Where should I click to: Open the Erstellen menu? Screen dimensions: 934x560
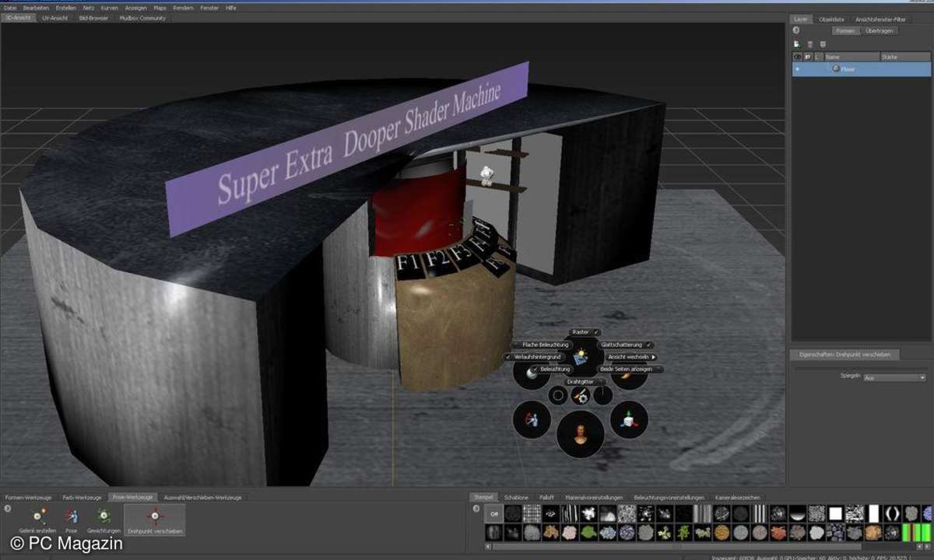[x=66, y=7]
